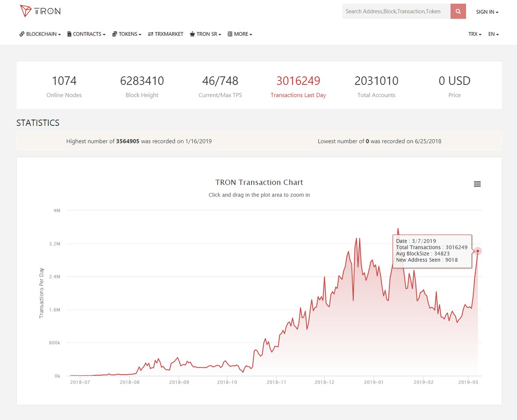Click the STATISTICS heading
Image resolution: width=517 pixels, height=420 pixels.
pyautogui.click(x=38, y=123)
